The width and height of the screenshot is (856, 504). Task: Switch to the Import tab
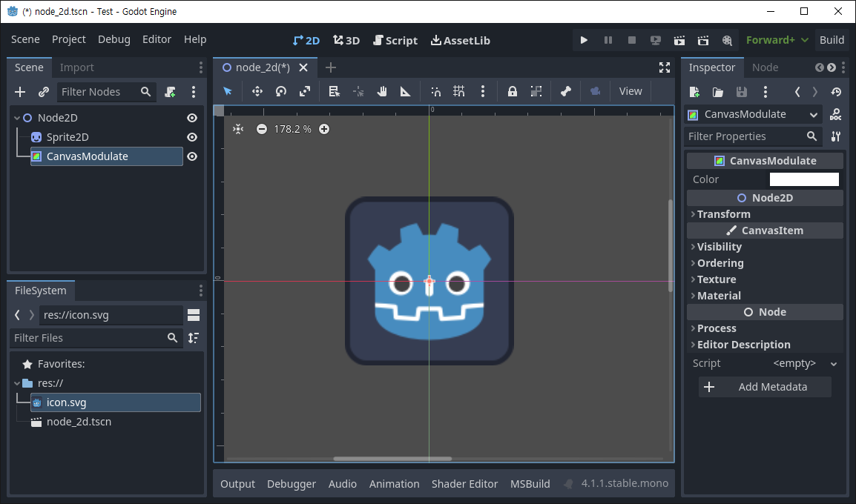click(x=76, y=67)
